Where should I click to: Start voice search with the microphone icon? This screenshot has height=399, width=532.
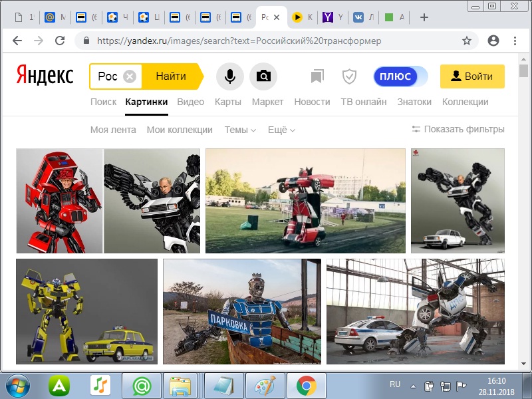[x=229, y=76]
